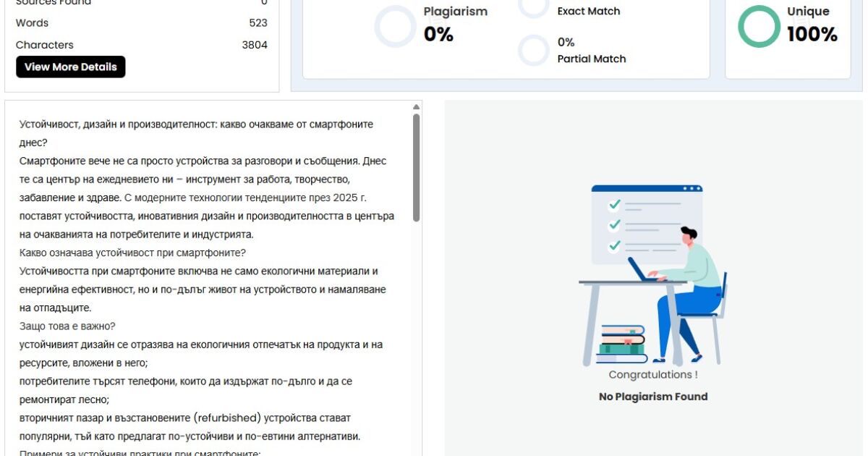Click the word "(refurbished)" in the text
868x456 pixels.
tap(224, 418)
